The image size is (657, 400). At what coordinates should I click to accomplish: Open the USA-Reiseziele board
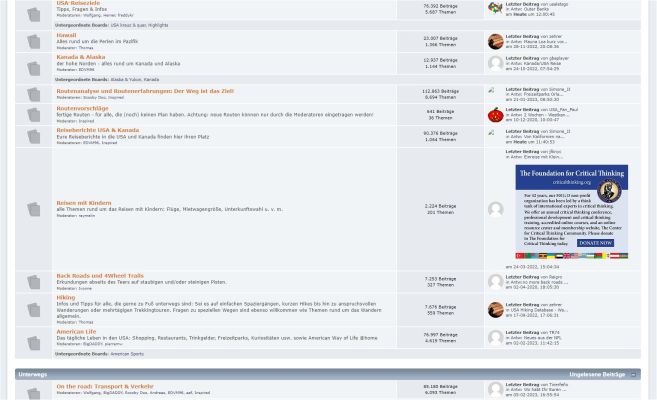[x=78, y=3]
